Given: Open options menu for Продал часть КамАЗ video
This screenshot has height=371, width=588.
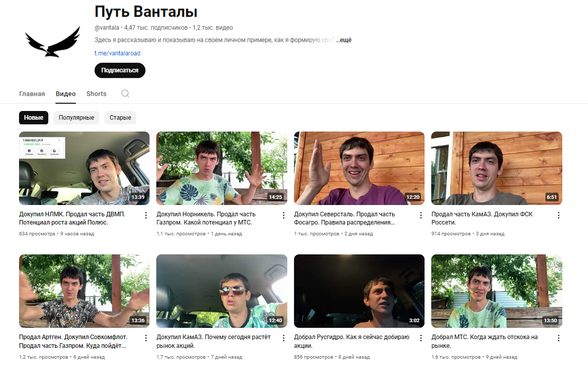Looking at the screenshot, I should pyautogui.click(x=558, y=215).
